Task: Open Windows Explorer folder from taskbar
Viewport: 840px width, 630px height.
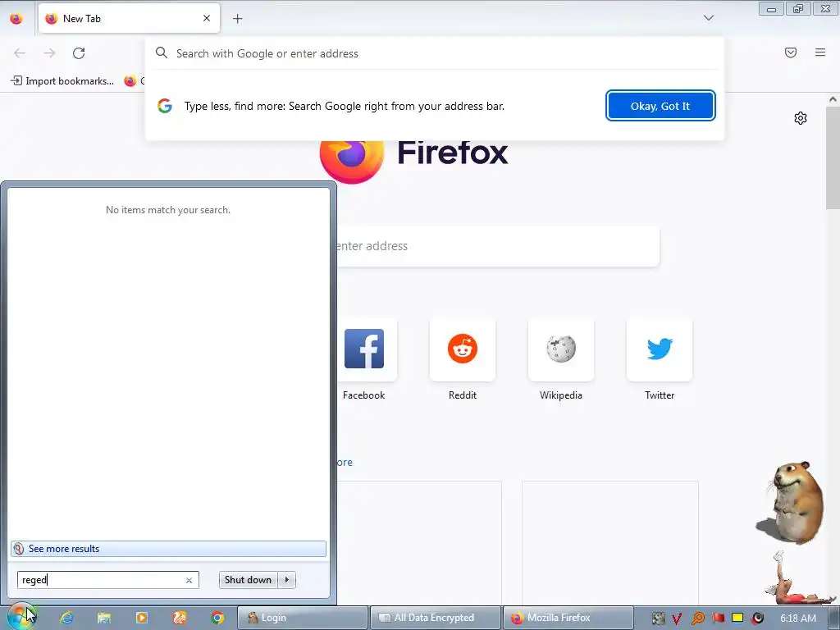Action: coord(104,618)
